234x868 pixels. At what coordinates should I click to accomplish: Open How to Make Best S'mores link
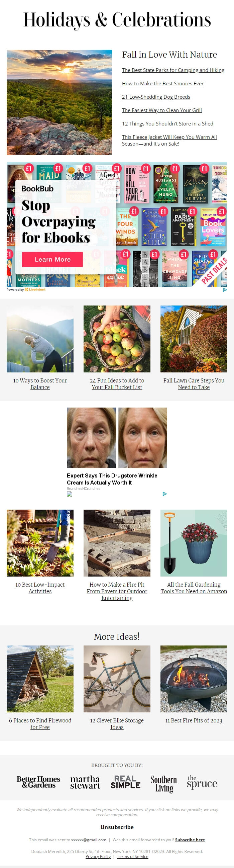[x=162, y=84]
